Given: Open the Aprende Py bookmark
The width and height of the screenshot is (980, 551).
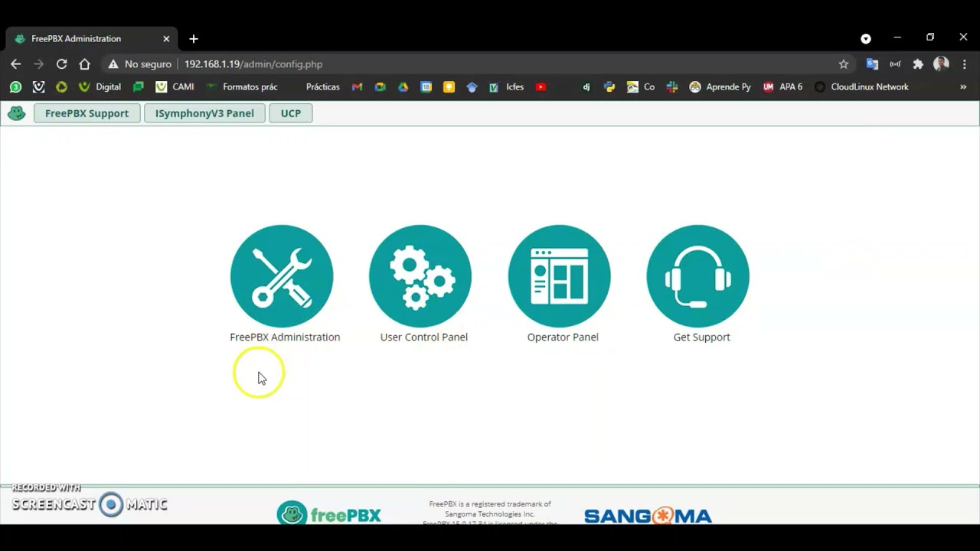Looking at the screenshot, I should (x=720, y=87).
